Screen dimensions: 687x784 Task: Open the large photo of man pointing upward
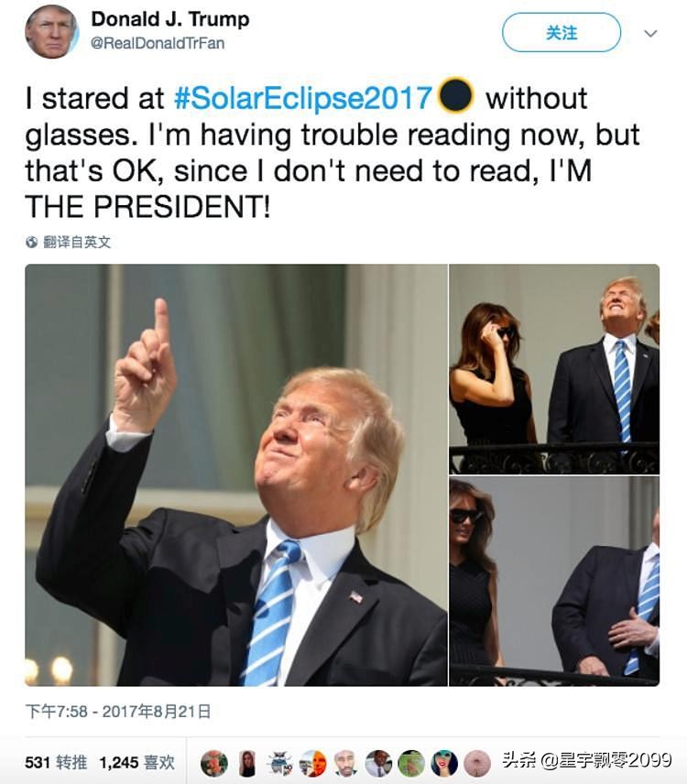pyautogui.click(x=236, y=475)
